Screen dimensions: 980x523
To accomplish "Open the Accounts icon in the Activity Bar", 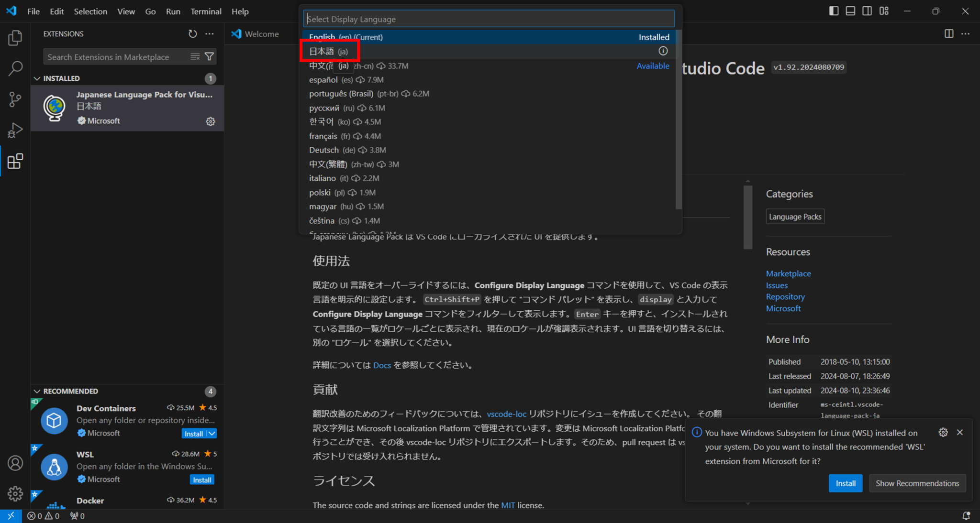I will tap(15, 463).
